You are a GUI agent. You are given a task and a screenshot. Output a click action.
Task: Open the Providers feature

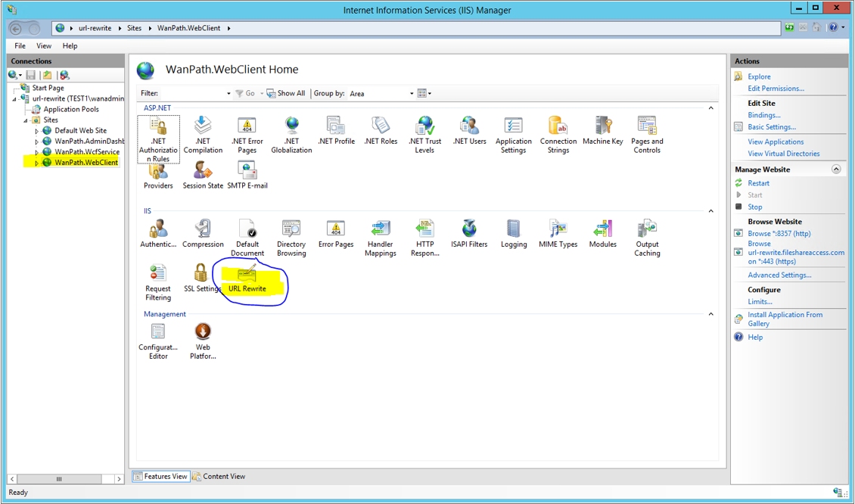(x=158, y=177)
